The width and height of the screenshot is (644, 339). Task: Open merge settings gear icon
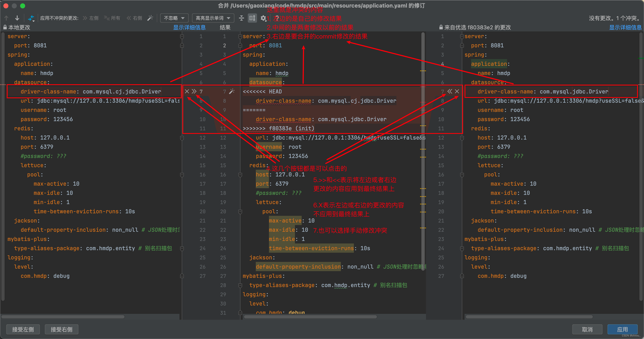click(x=263, y=18)
